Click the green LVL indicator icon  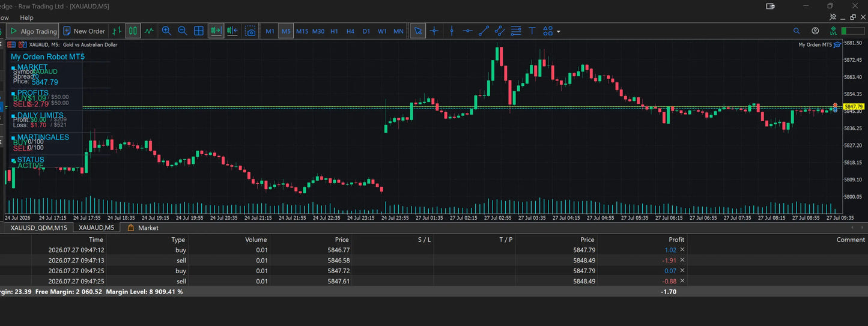(833, 31)
